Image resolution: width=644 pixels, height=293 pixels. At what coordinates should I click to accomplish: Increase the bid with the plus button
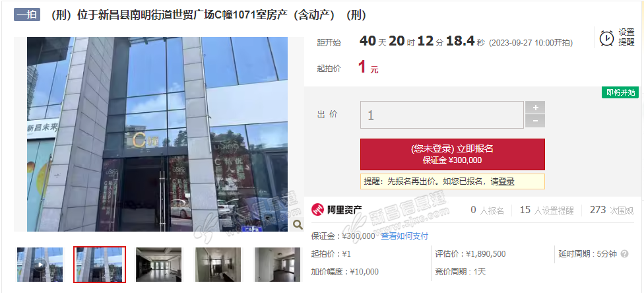[535, 108]
